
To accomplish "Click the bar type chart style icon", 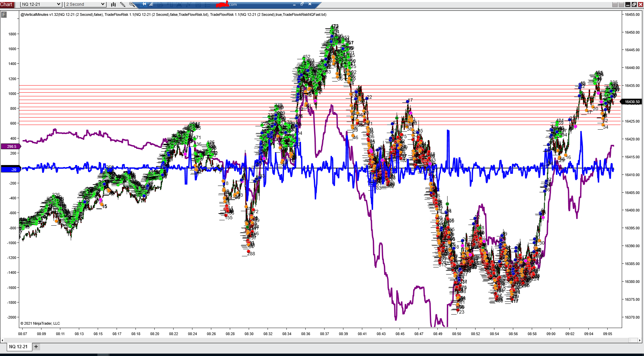I will pyautogui.click(x=114, y=4).
